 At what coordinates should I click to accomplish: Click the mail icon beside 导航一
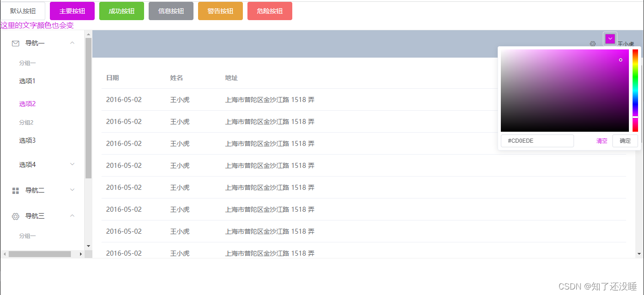(x=16, y=43)
